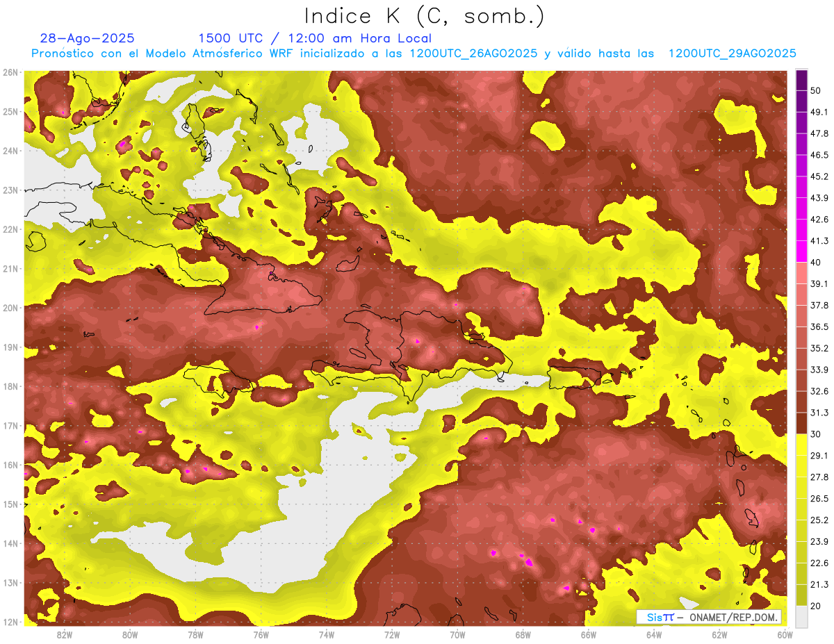
Task: Click the '74W' longitude axis label
Action: 326,634
